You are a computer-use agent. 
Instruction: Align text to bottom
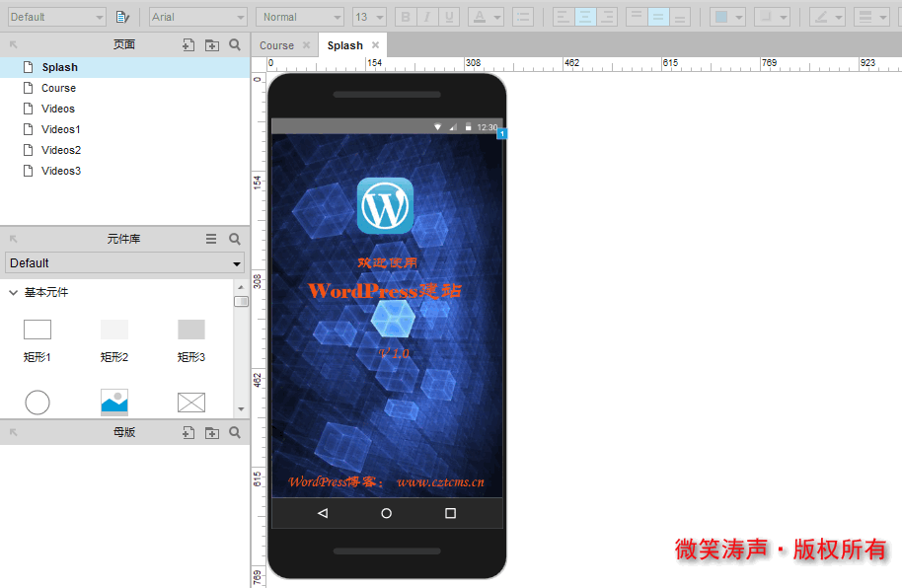click(680, 17)
